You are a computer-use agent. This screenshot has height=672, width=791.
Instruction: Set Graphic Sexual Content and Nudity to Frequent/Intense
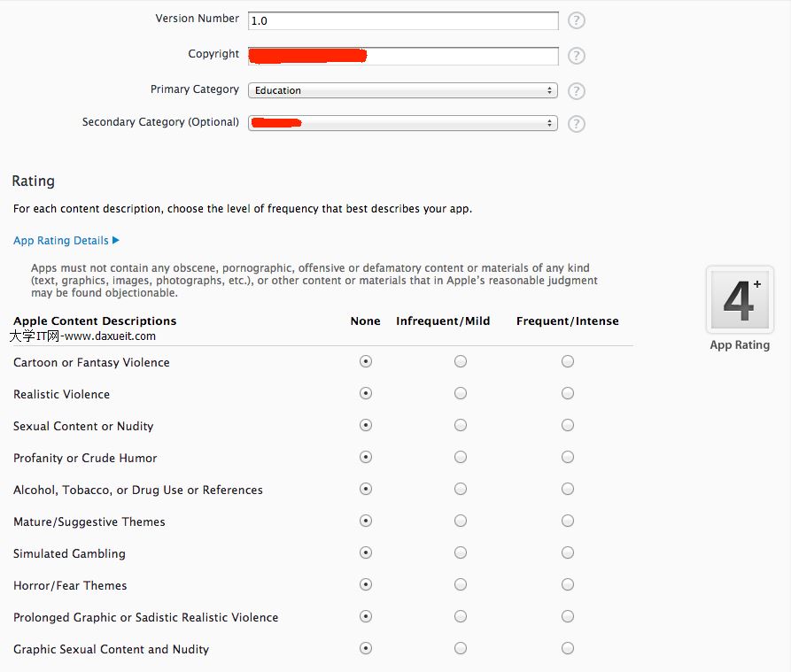(568, 648)
